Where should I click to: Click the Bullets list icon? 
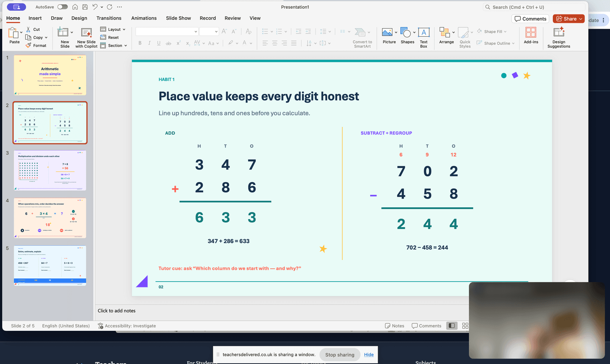[265, 31]
